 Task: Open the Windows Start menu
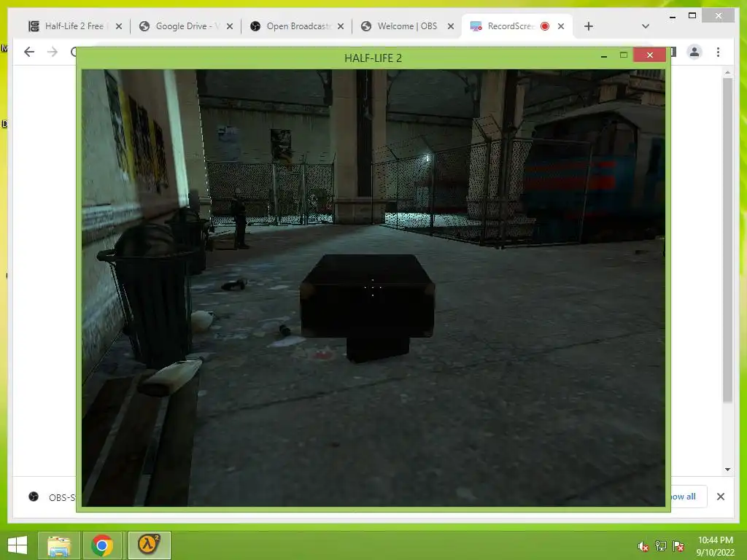point(18,545)
